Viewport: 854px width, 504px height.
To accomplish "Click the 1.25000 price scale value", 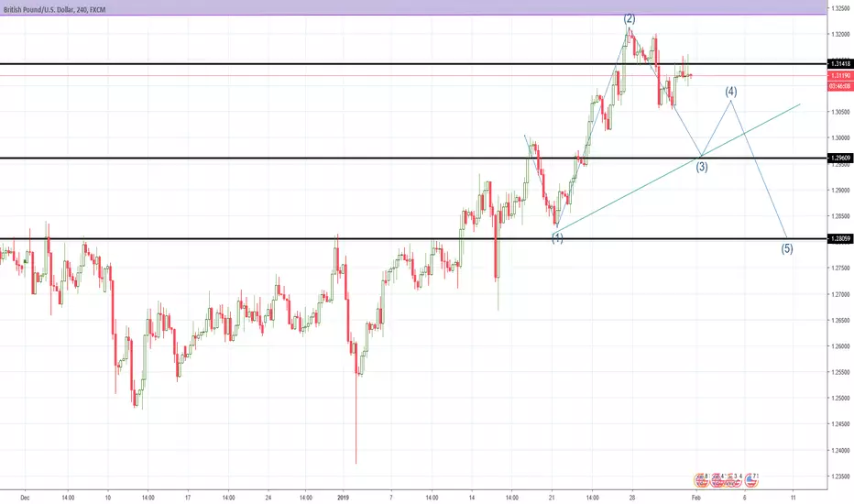I will (x=839, y=399).
